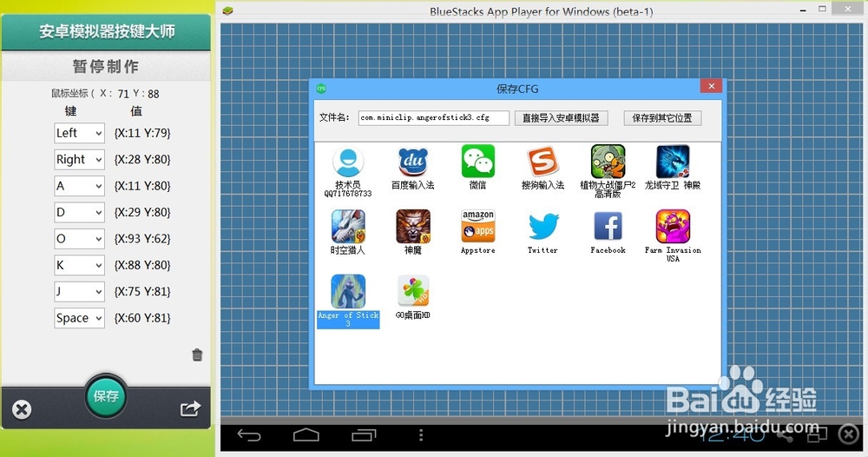Tap the Android home icon

coord(306,434)
